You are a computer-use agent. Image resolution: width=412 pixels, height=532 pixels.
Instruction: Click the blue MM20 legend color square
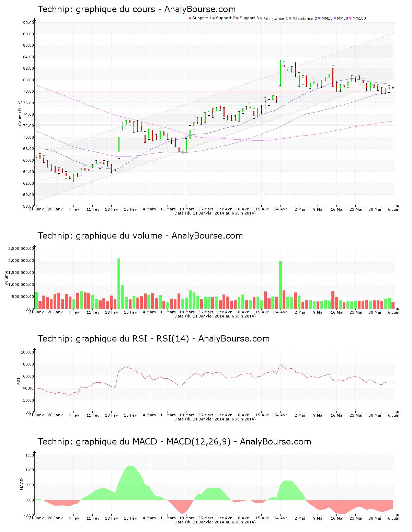click(x=320, y=18)
